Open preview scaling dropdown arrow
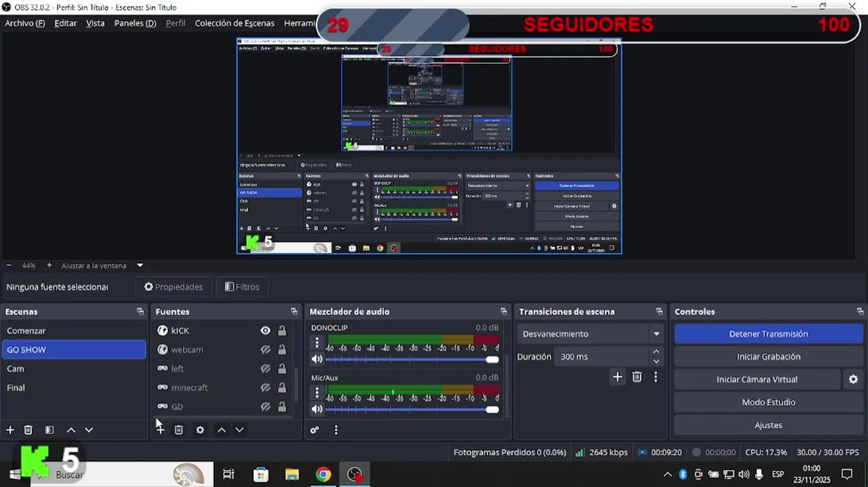 click(140, 266)
